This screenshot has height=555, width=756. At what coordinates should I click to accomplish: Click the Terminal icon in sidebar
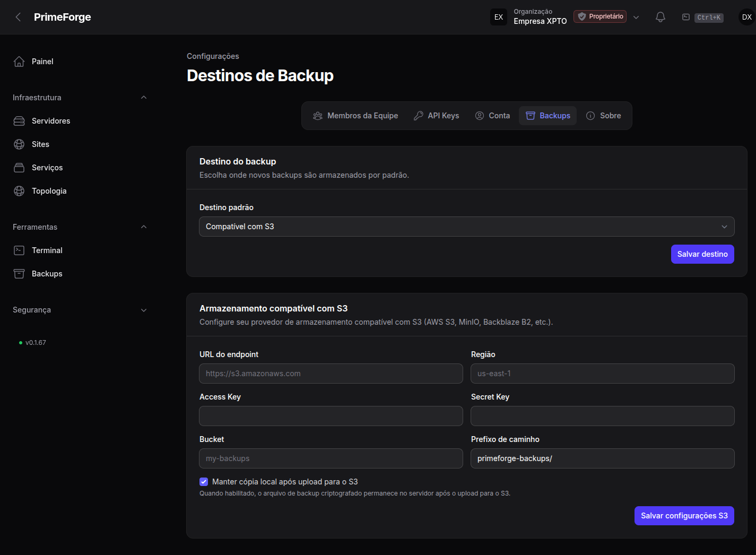tap(19, 250)
